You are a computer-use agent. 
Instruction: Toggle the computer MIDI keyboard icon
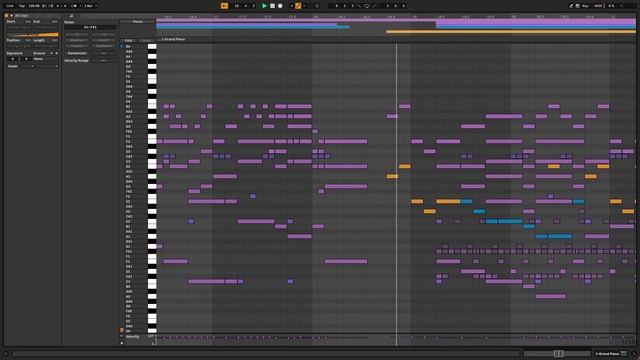(x=577, y=6)
